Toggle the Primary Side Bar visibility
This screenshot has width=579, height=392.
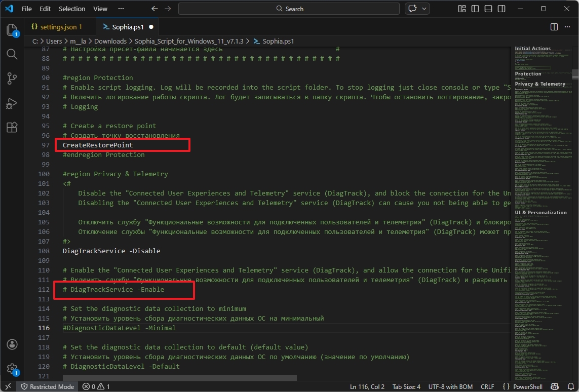[x=474, y=9]
